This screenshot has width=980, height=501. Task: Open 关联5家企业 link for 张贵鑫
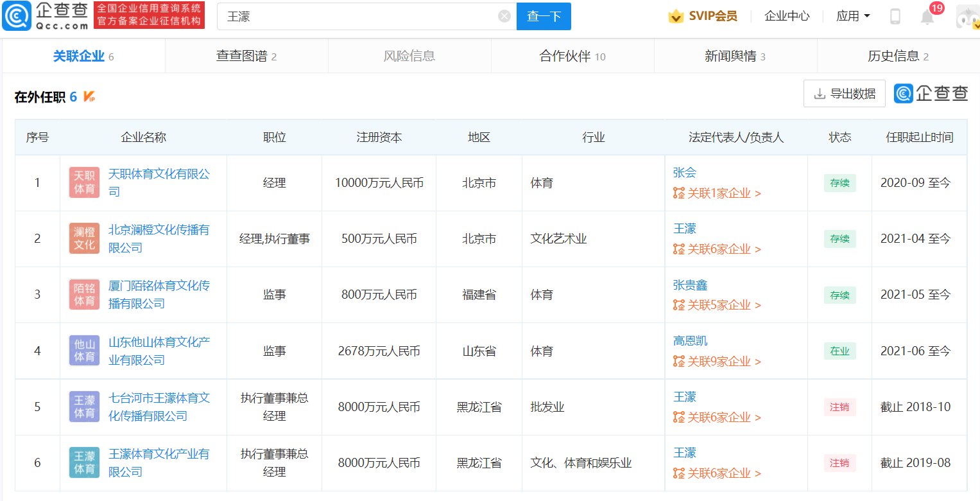pos(717,304)
